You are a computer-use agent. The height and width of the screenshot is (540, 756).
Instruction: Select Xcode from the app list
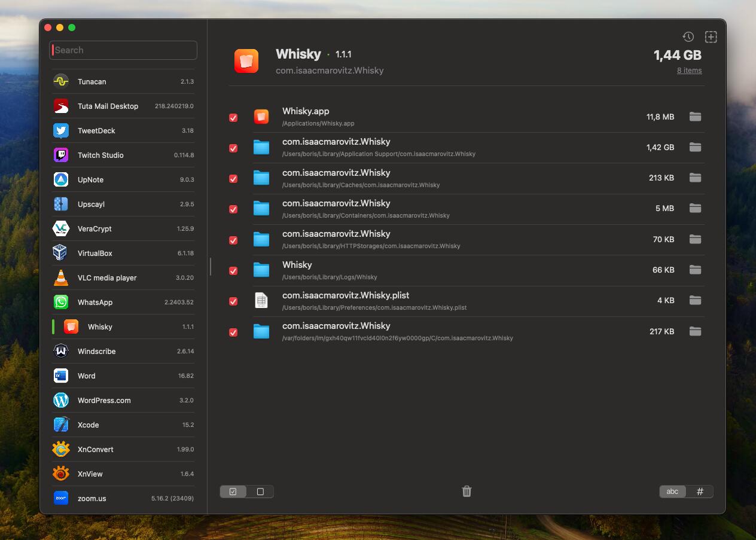(123, 425)
